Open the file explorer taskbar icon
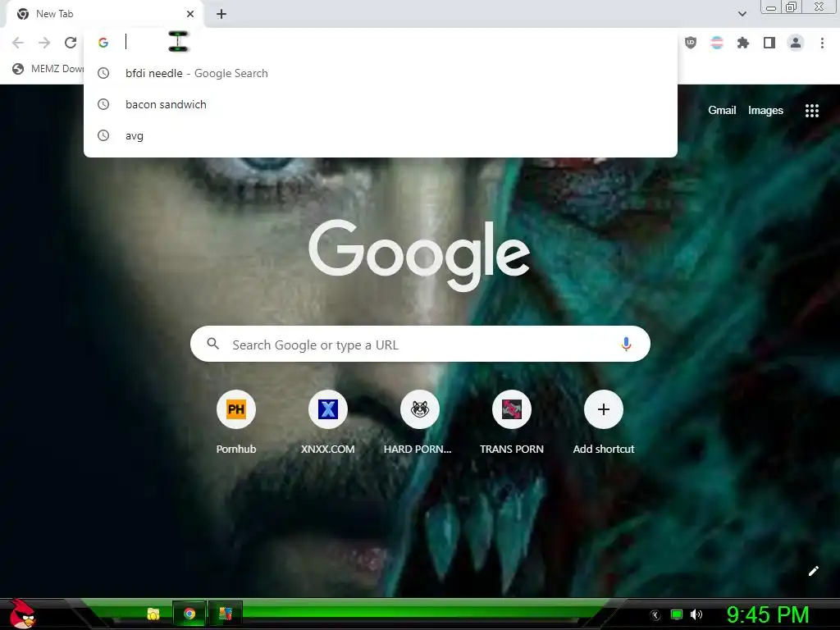This screenshot has width=840, height=630. [x=153, y=614]
